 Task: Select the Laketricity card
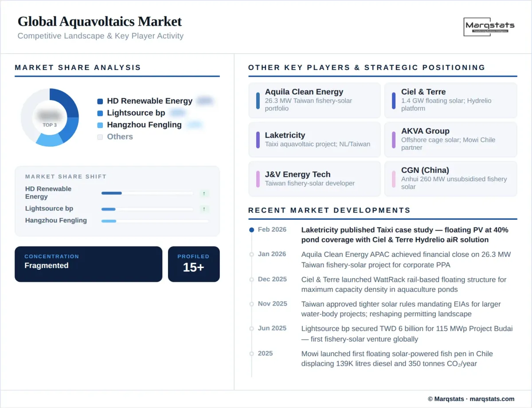315,140
